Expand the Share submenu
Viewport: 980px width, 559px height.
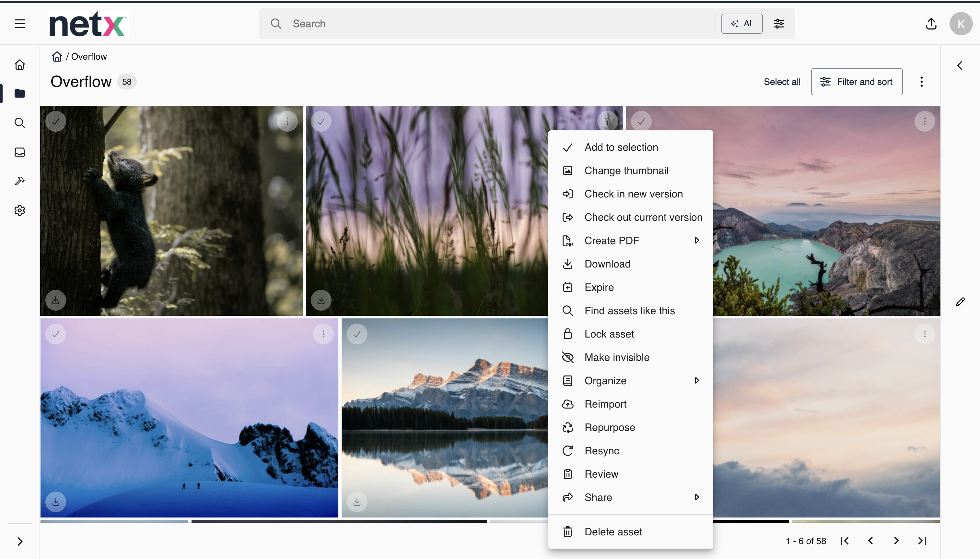630,498
